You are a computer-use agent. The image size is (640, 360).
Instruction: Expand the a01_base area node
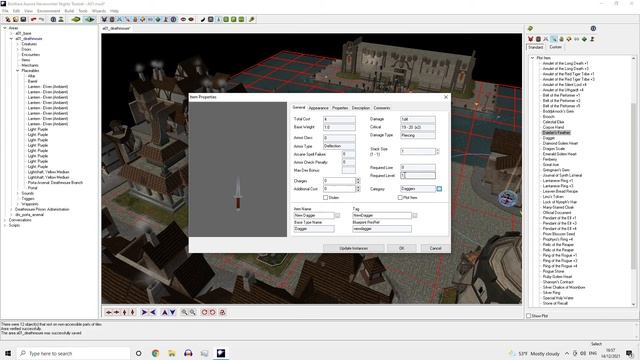pyautogui.click(x=11, y=33)
